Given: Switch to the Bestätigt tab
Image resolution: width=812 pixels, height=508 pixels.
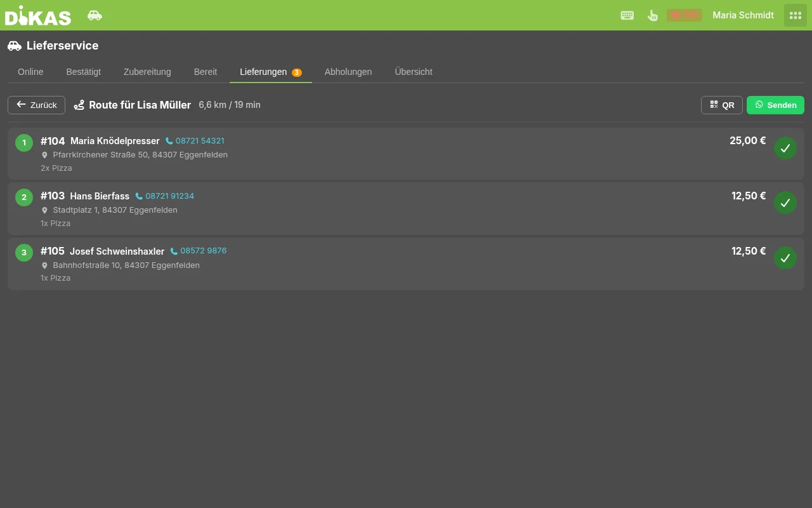Looking at the screenshot, I should [x=84, y=72].
